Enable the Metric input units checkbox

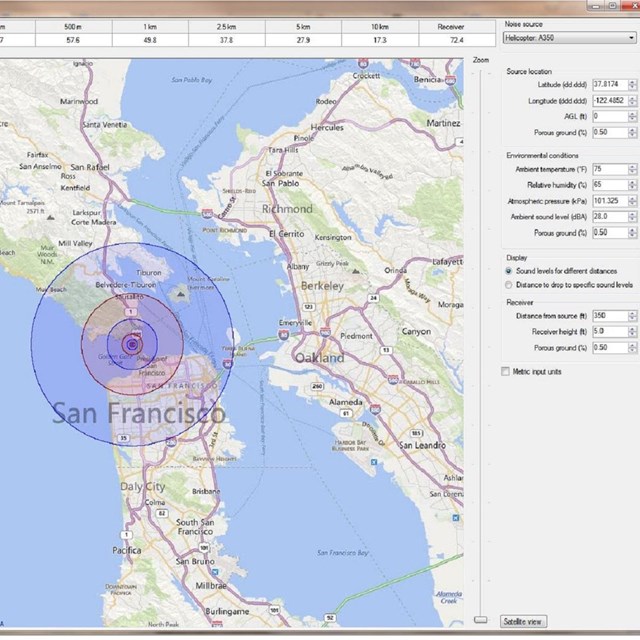pos(505,371)
